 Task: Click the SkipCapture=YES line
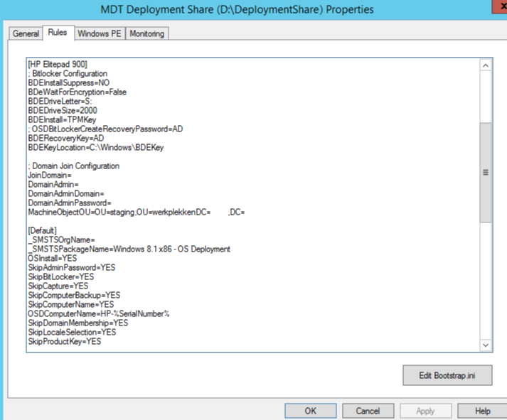58,286
